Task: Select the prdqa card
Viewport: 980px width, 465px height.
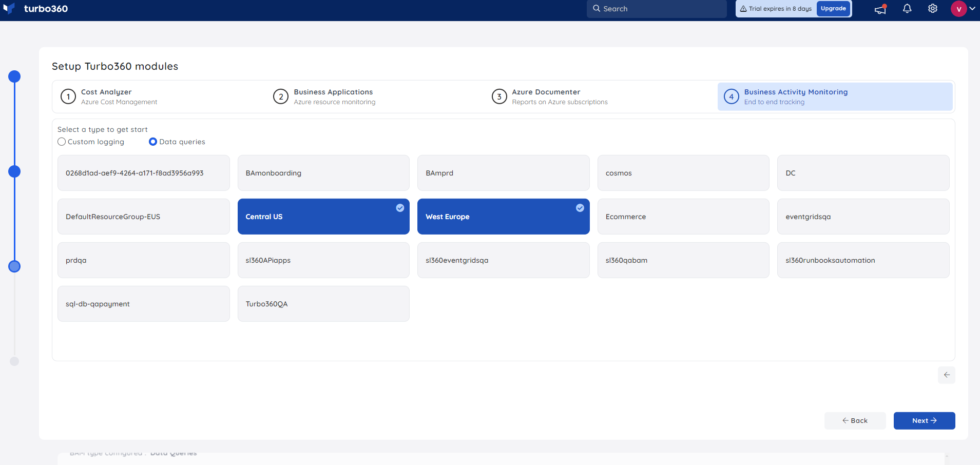Action: point(144,260)
